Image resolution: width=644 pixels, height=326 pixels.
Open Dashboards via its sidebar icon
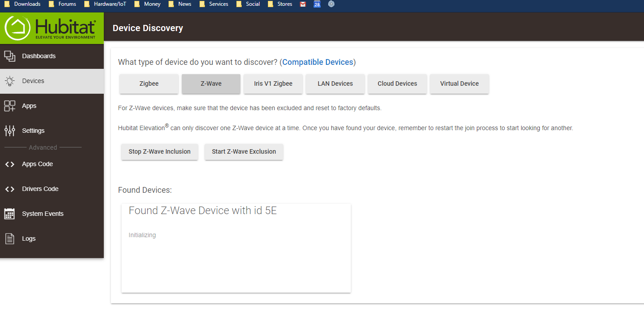[x=10, y=56]
